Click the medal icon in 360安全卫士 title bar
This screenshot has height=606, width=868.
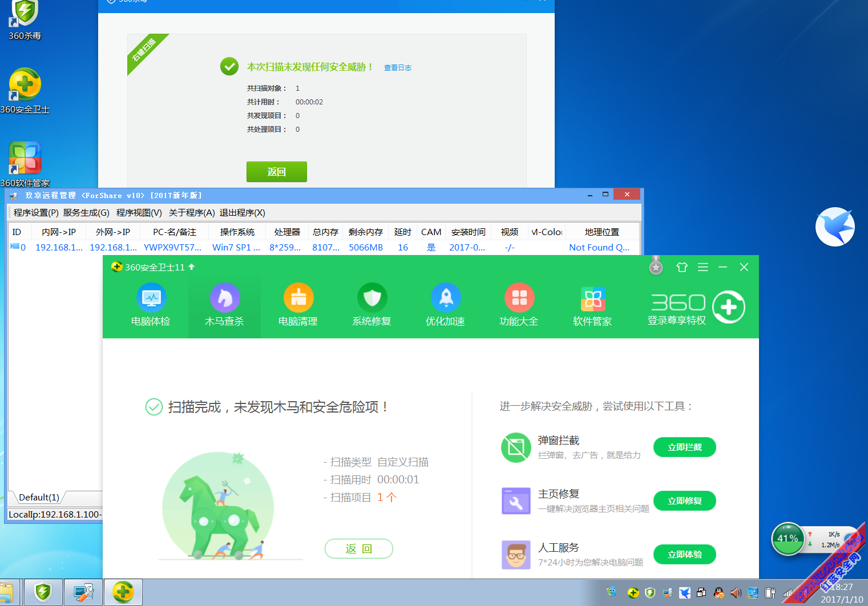pyautogui.click(x=656, y=266)
